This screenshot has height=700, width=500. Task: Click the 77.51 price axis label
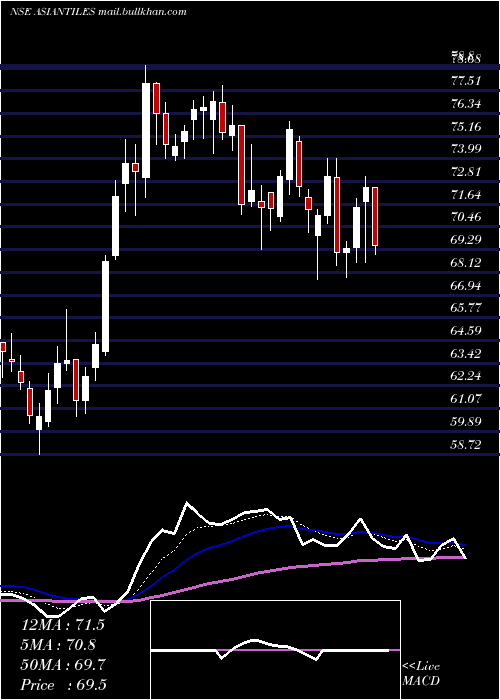click(466, 81)
